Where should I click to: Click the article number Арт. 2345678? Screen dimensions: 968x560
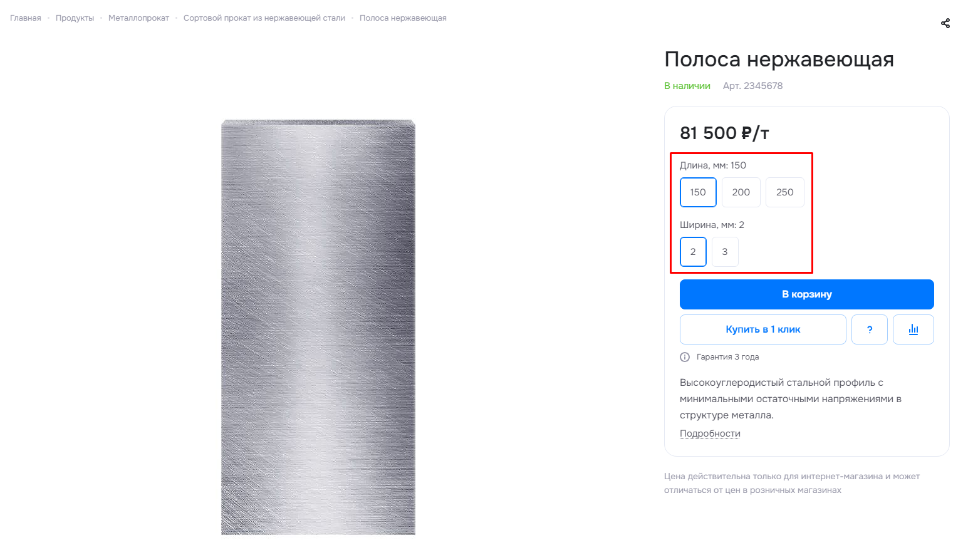[x=752, y=86]
